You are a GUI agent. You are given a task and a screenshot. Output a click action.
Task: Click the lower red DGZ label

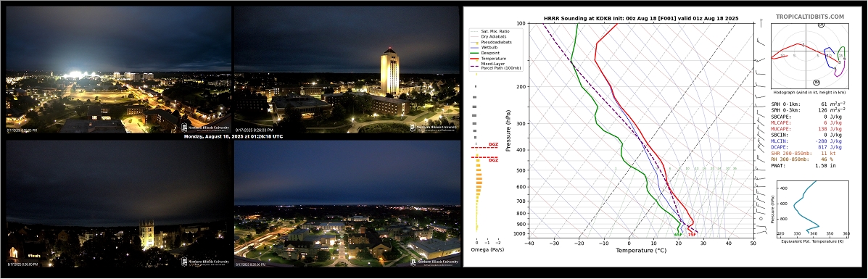click(x=493, y=161)
